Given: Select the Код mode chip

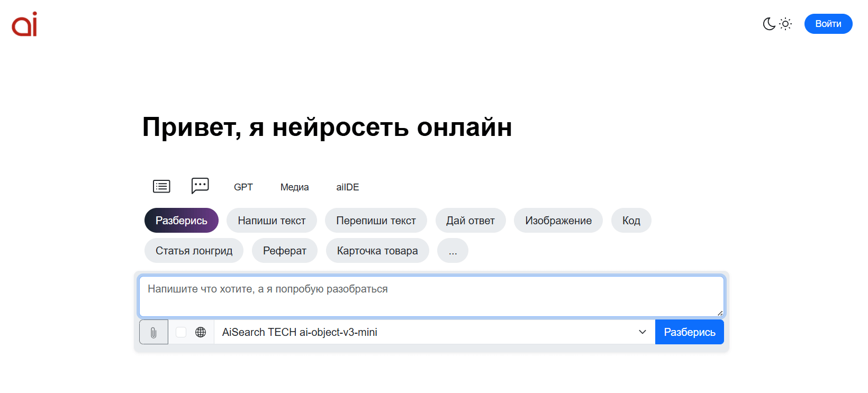Looking at the screenshot, I should (x=631, y=221).
